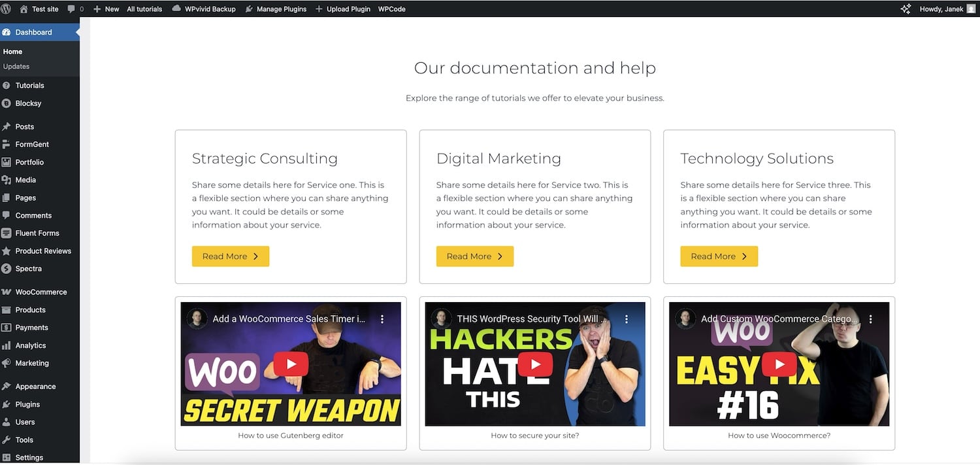Screen dimensions: 980x465
Task: Select the Appearance brush icon in the sidebar
Action: pyautogui.click(x=7, y=386)
